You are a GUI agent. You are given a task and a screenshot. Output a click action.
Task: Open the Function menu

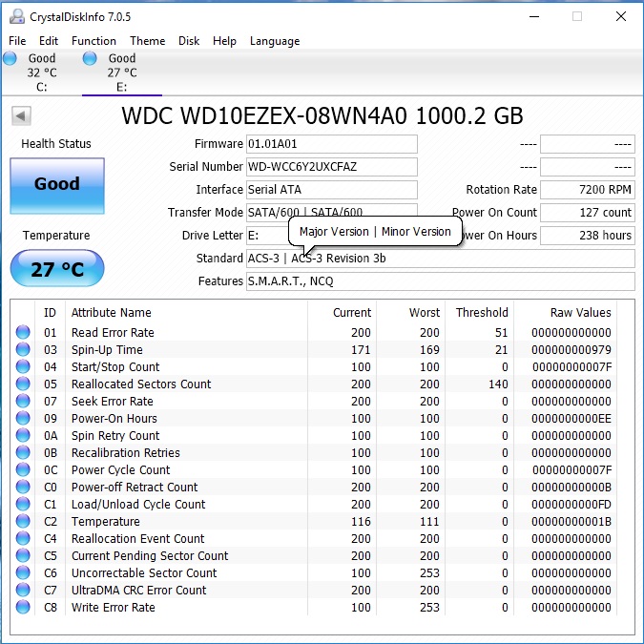click(x=93, y=41)
